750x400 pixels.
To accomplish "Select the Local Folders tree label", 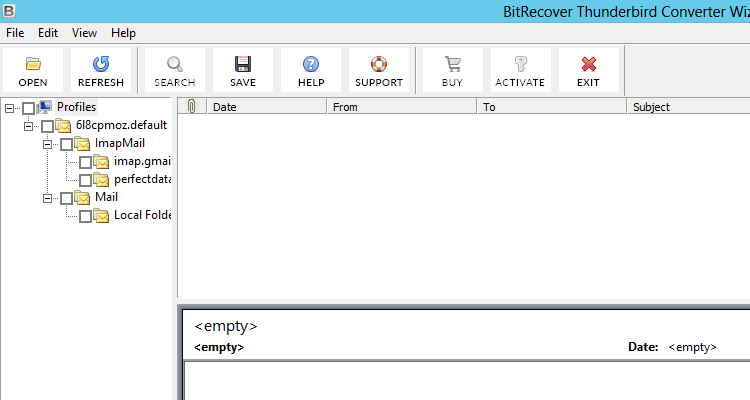I will pos(143,215).
